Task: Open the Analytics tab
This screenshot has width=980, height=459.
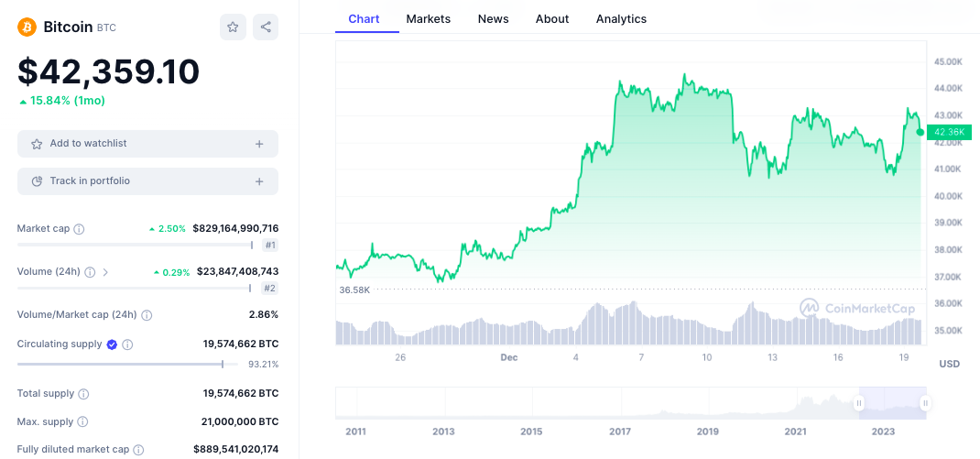Action: pos(621,18)
